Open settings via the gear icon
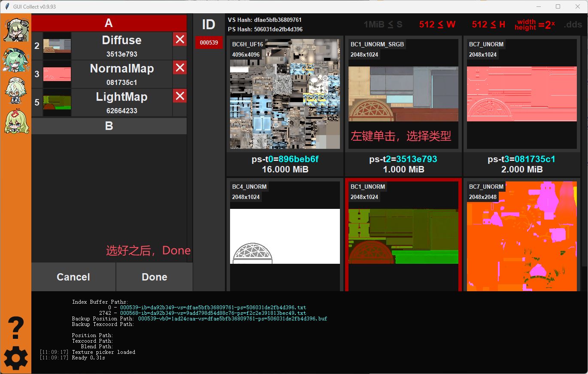Viewport: 588px width, 374px height. pyautogui.click(x=16, y=358)
